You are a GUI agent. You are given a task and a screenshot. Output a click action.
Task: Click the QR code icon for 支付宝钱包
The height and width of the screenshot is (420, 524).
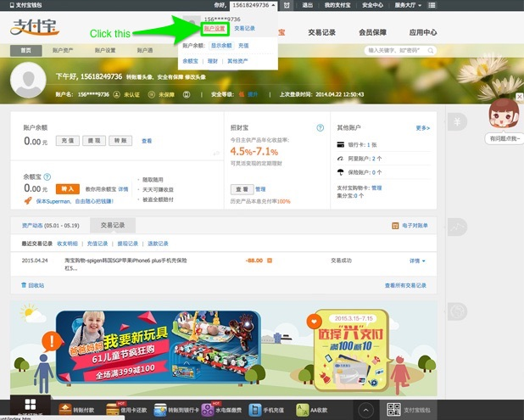click(393, 410)
